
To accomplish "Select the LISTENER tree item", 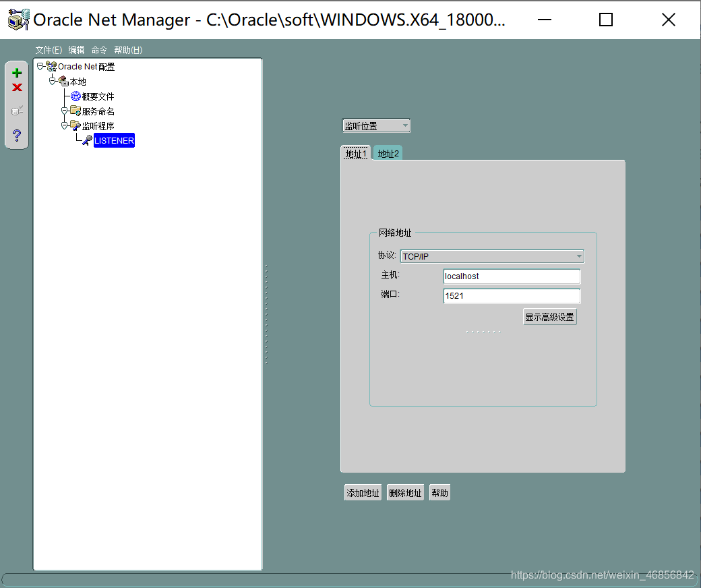I will 114,140.
